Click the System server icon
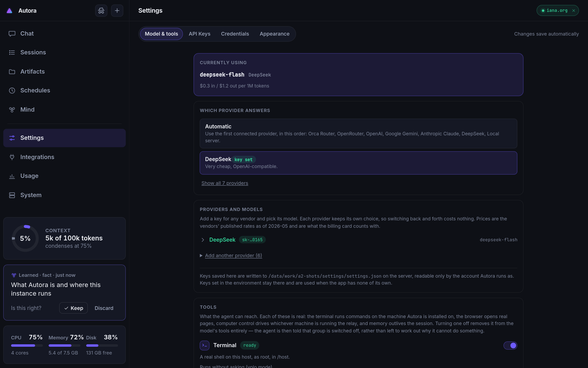Image resolution: width=588 pixels, height=368 pixels. 12,195
